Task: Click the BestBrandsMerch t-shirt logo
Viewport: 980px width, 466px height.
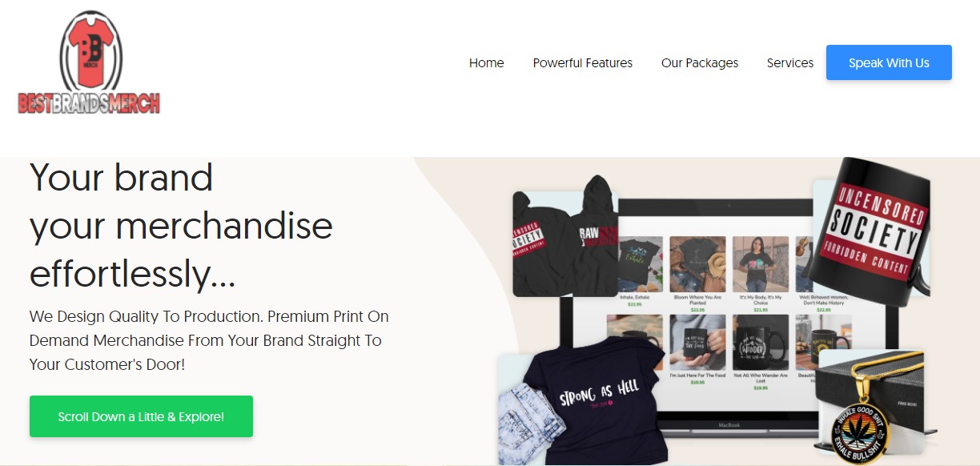Action: [x=89, y=62]
